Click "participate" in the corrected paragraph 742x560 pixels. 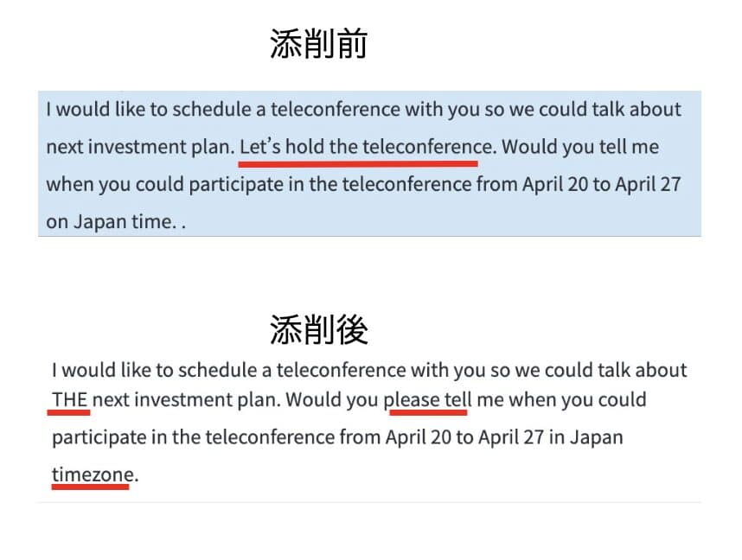[99, 437]
